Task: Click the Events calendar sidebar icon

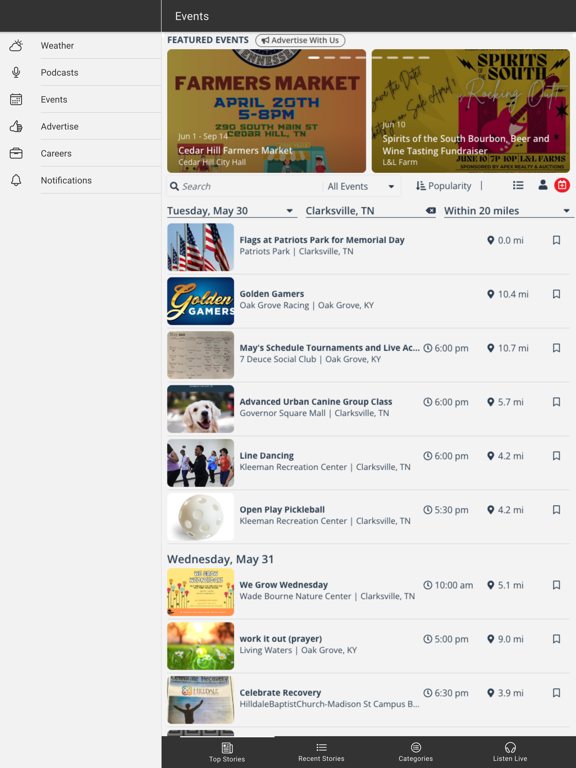Action: (x=16, y=99)
